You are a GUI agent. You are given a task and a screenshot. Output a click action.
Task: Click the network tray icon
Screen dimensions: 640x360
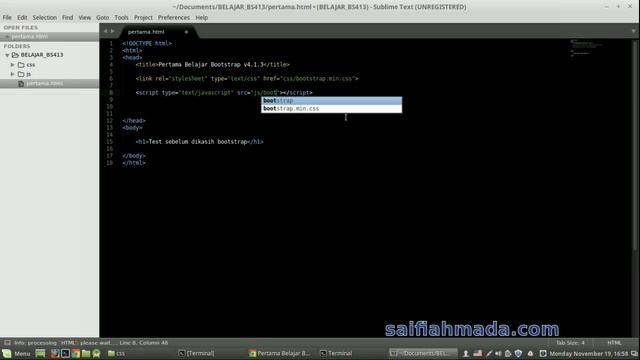tap(542, 353)
